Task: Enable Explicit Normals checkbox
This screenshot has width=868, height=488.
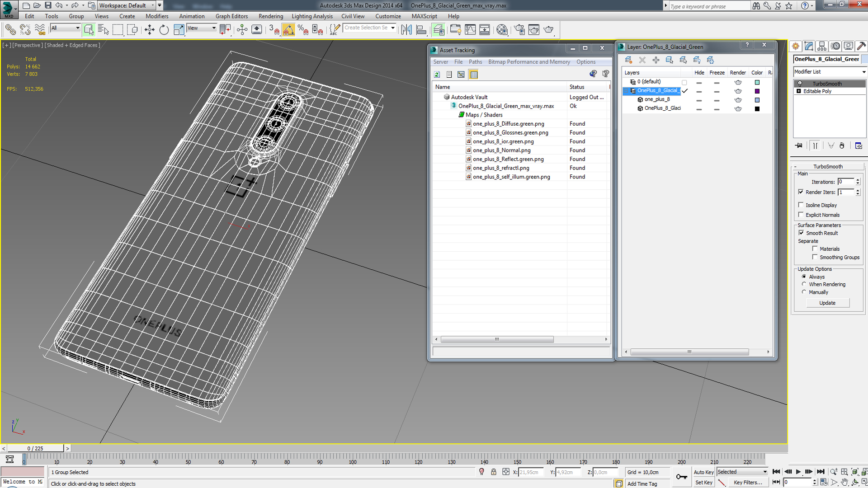Action: [801, 215]
